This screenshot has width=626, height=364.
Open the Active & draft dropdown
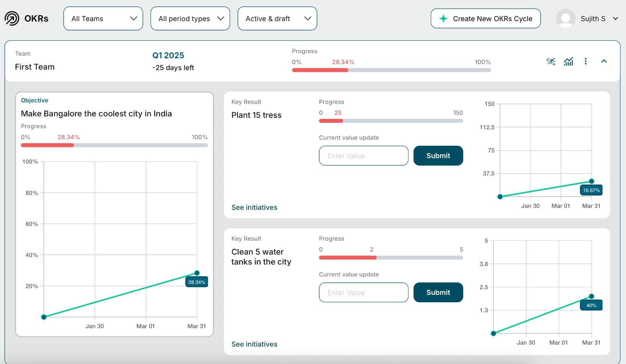click(x=277, y=18)
